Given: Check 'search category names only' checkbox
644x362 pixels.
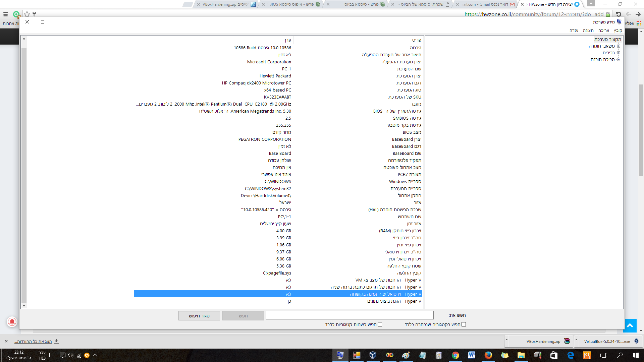Looking at the screenshot, I should (380, 324).
